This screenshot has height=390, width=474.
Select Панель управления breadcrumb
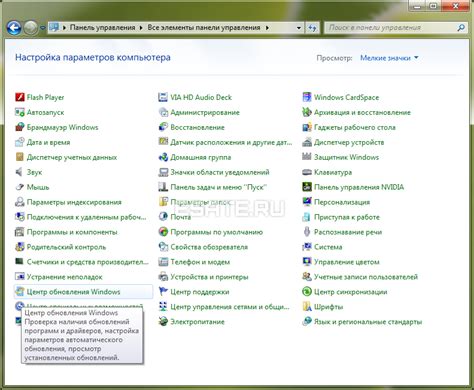[102, 28]
